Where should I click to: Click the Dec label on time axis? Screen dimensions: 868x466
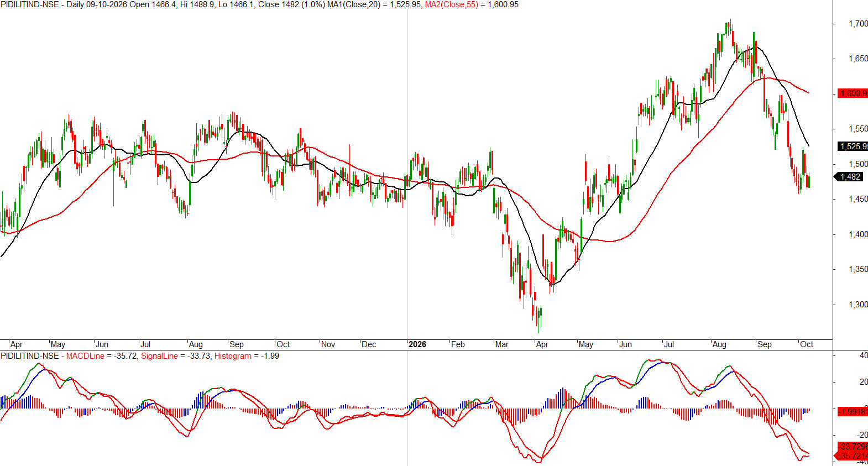pos(369,344)
